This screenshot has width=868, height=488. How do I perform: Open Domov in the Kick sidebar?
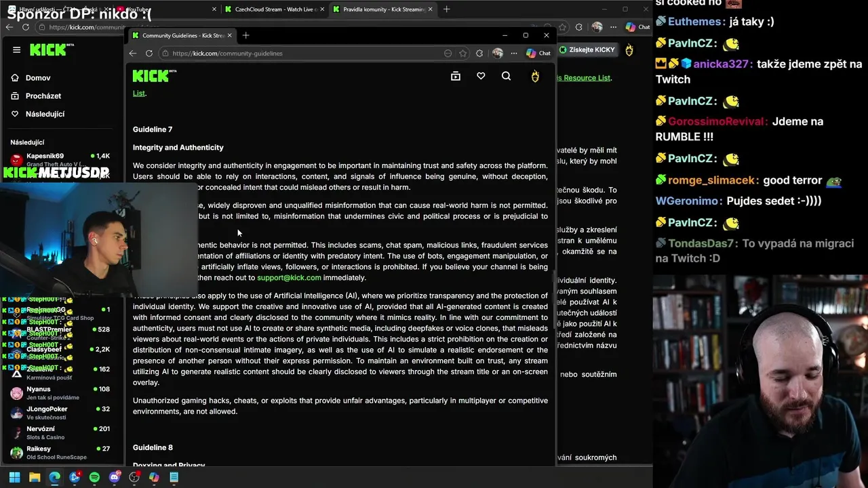click(32, 78)
